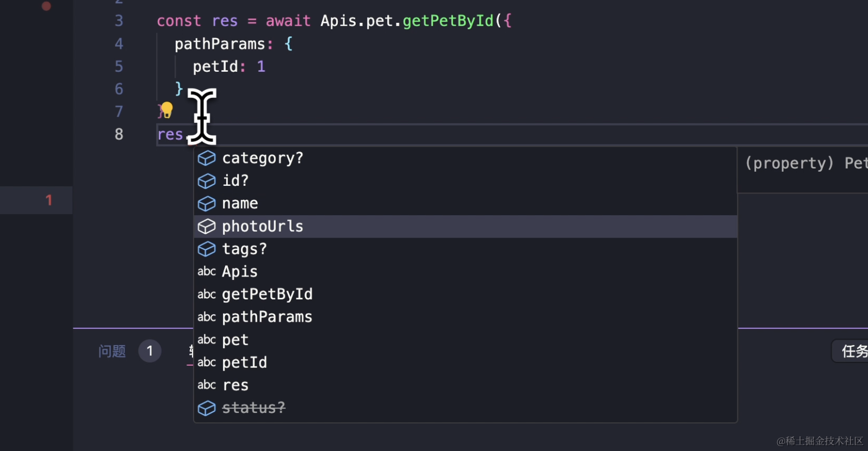Click the problems count badge showing 1
Image resolution: width=868 pixels, height=451 pixels.
(150, 351)
